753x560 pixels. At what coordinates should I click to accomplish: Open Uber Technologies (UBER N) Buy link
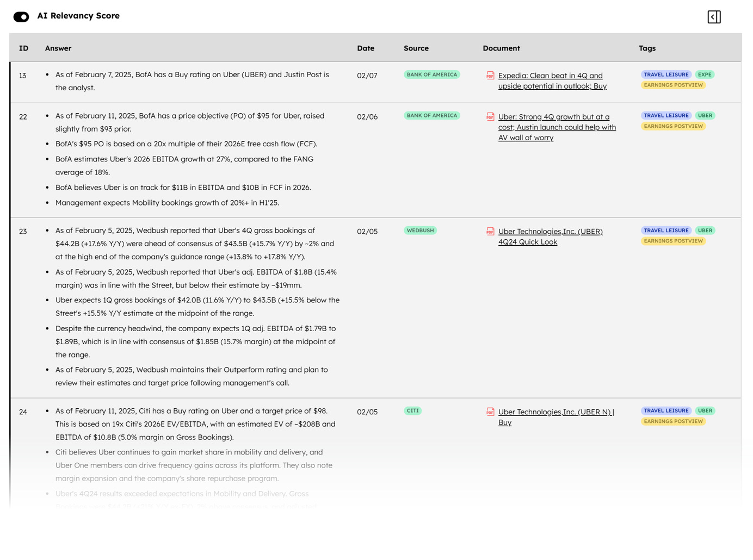pos(556,417)
